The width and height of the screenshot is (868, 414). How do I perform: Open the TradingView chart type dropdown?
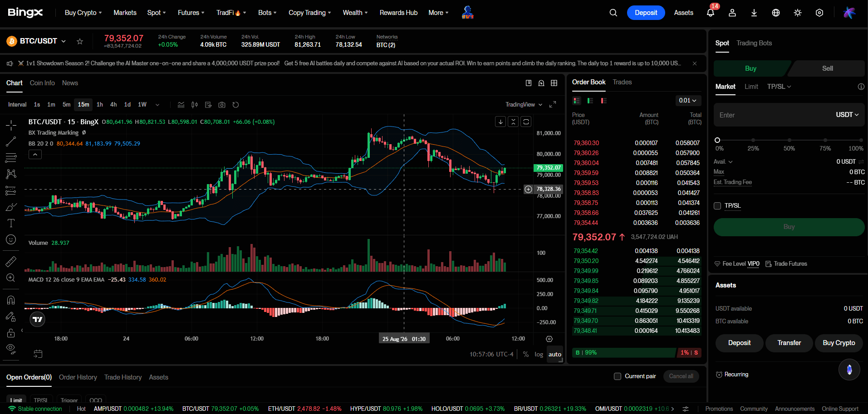(x=524, y=105)
